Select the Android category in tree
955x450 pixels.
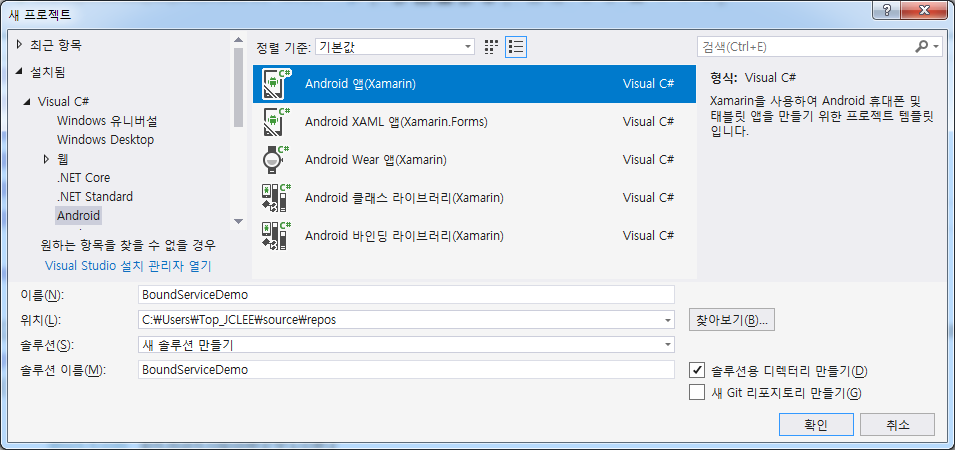(79, 215)
